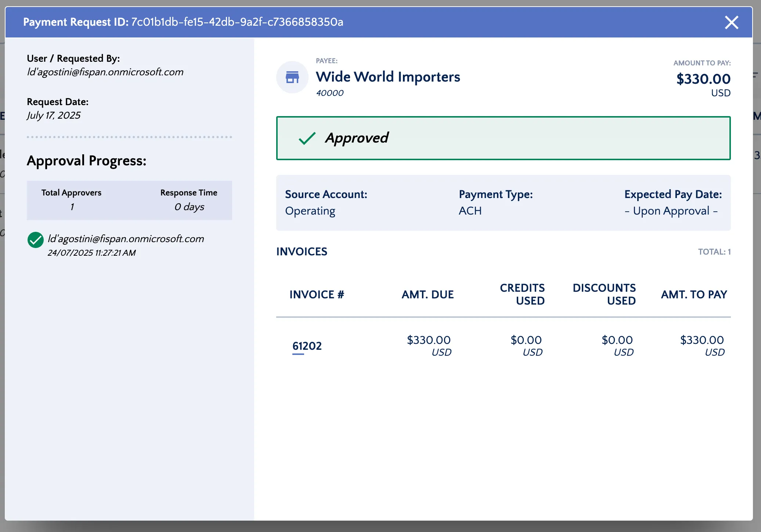Close the Payment Request dialog
761x532 pixels.
click(x=731, y=22)
